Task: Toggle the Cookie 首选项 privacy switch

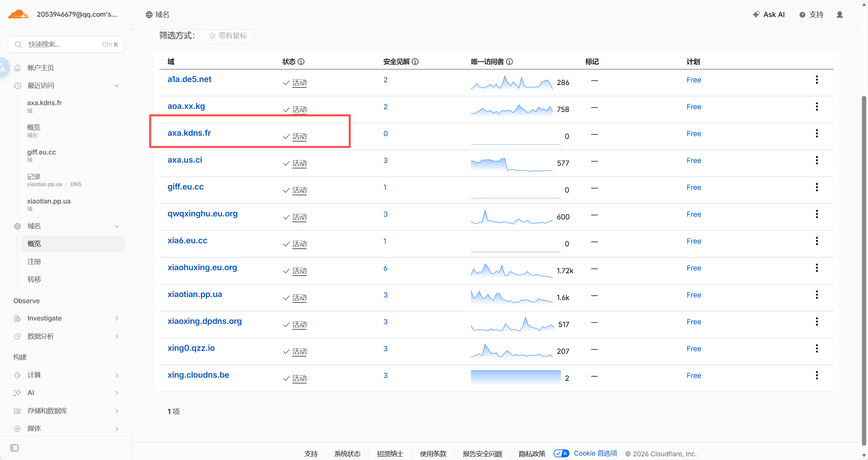Action: tap(561, 453)
